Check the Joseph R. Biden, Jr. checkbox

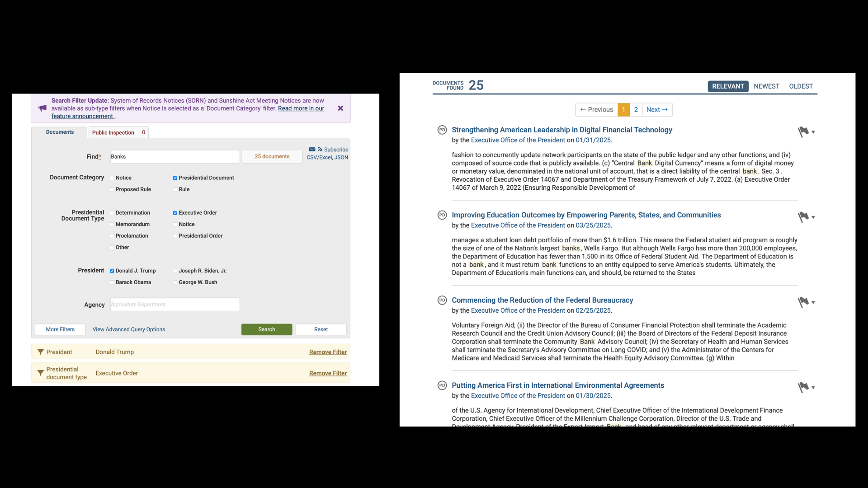point(175,271)
